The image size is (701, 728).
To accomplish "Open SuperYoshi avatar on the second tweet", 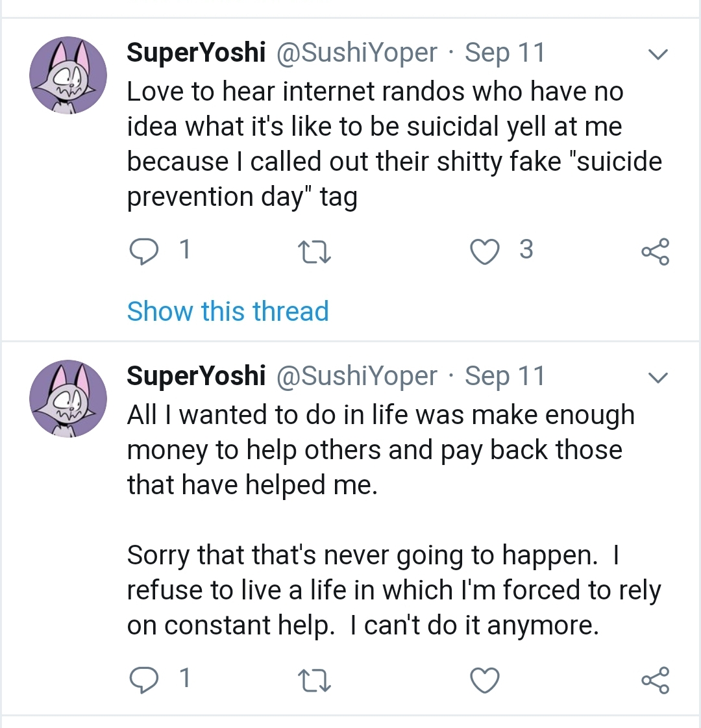I will coord(68,398).
